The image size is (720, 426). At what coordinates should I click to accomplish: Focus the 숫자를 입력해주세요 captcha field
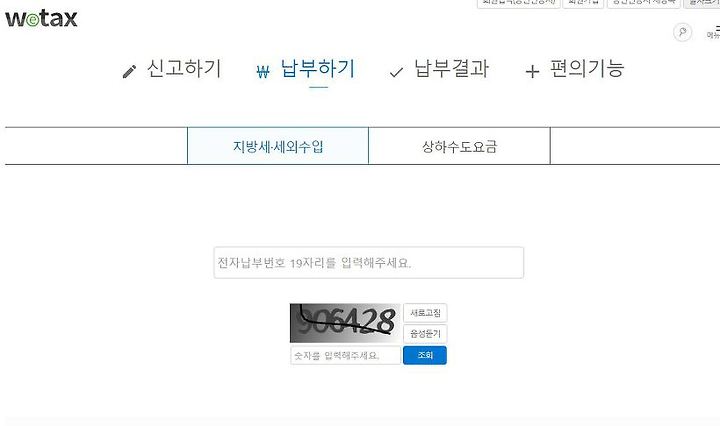point(346,355)
